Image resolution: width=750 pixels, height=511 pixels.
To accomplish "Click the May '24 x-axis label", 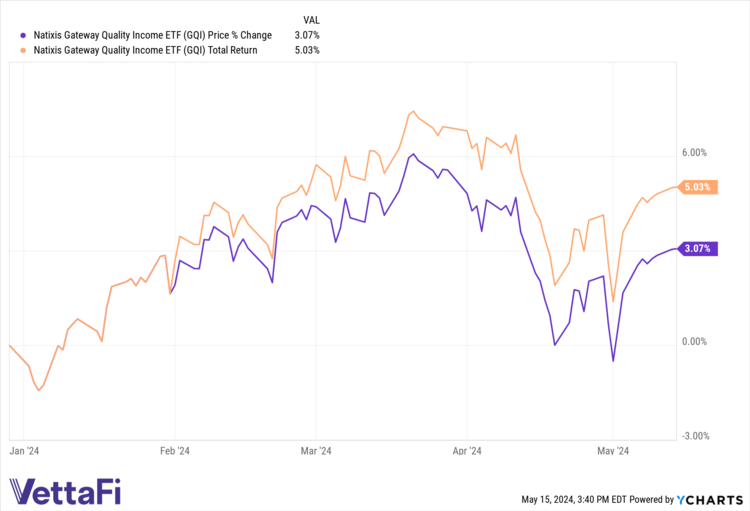I will tap(612, 451).
